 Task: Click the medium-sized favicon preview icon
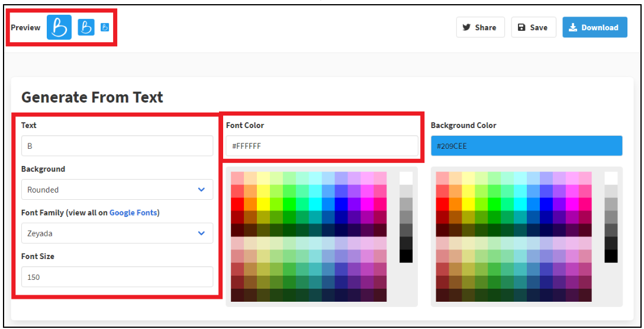(86, 27)
